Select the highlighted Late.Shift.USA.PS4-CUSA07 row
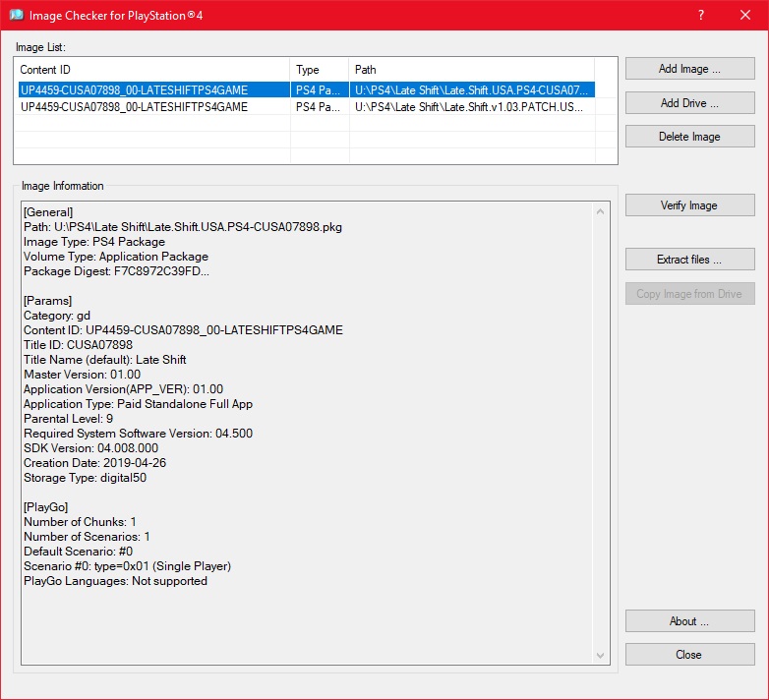The image size is (769, 700). pyautogui.click(x=307, y=90)
